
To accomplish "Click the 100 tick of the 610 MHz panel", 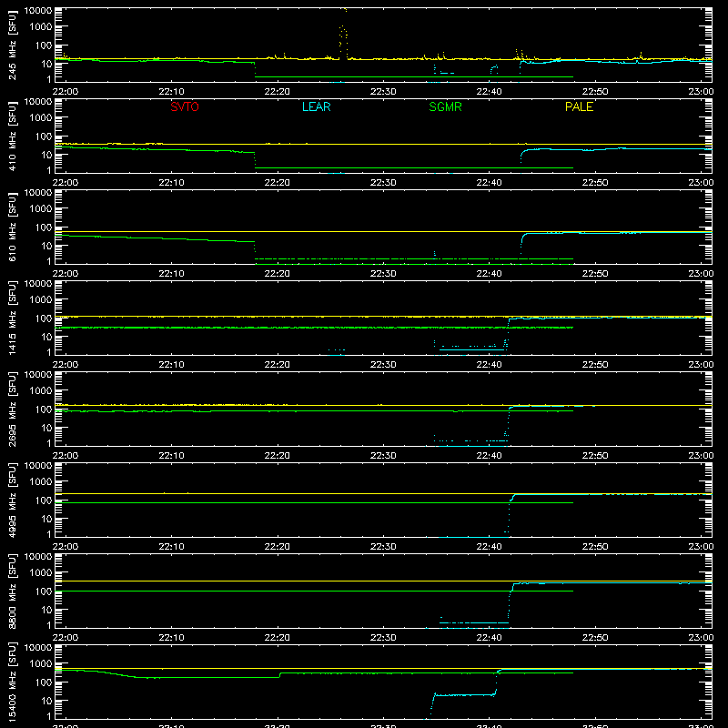I will (x=44, y=227).
